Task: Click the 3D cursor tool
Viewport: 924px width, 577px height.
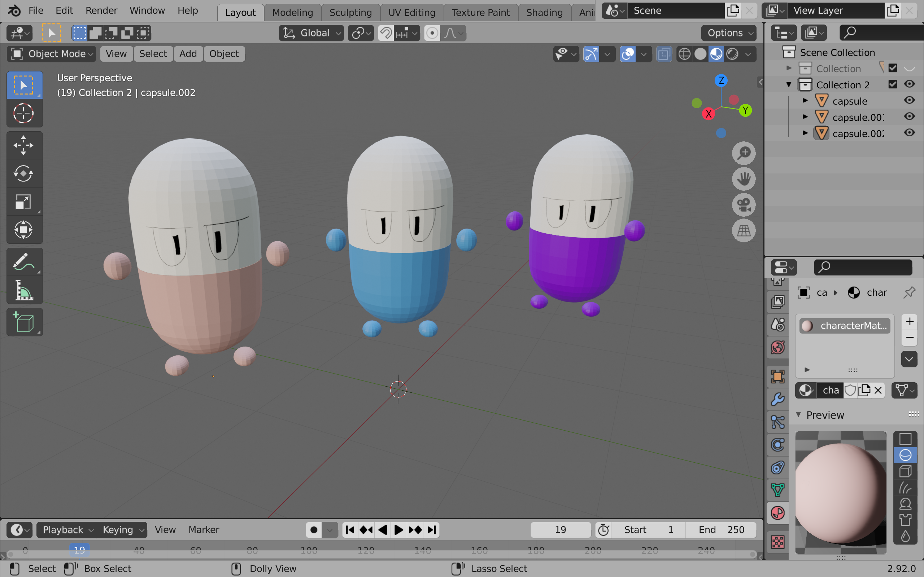Action: [x=24, y=113]
